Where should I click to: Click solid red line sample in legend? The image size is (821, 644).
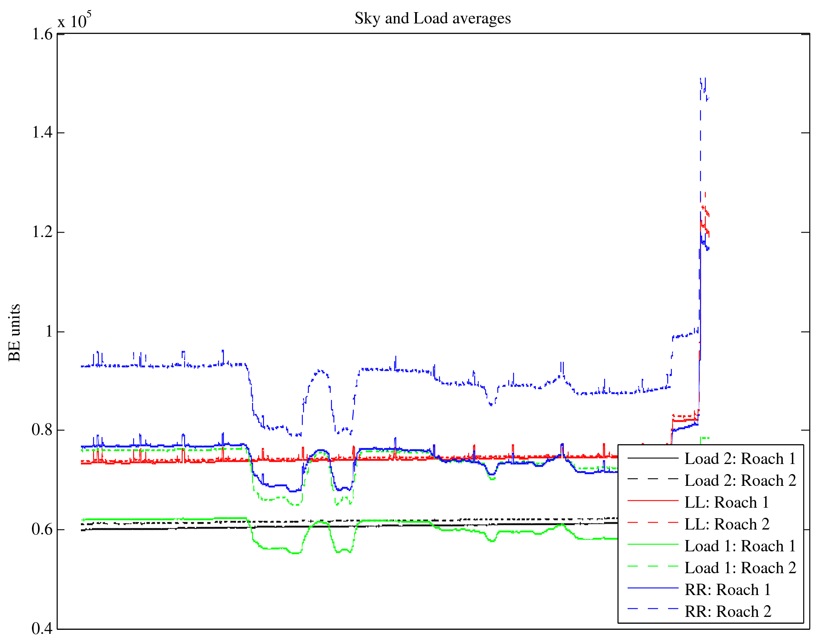tap(653, 501)
